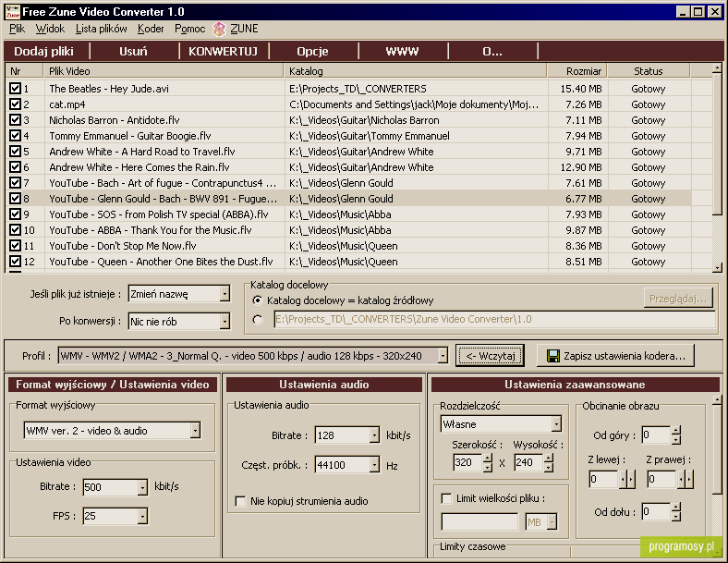Click the <- Wczytaj button
This screenshot has height=563, width=728.
click(x=491, y=356)
